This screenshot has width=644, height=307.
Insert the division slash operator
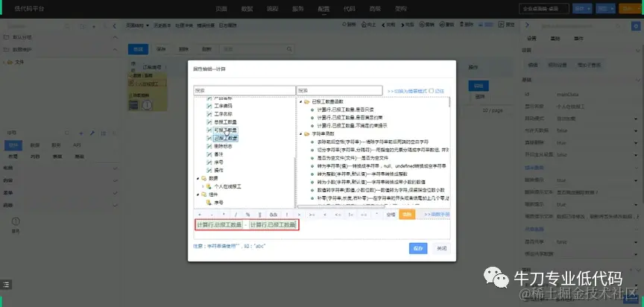[x=236, y=215]
